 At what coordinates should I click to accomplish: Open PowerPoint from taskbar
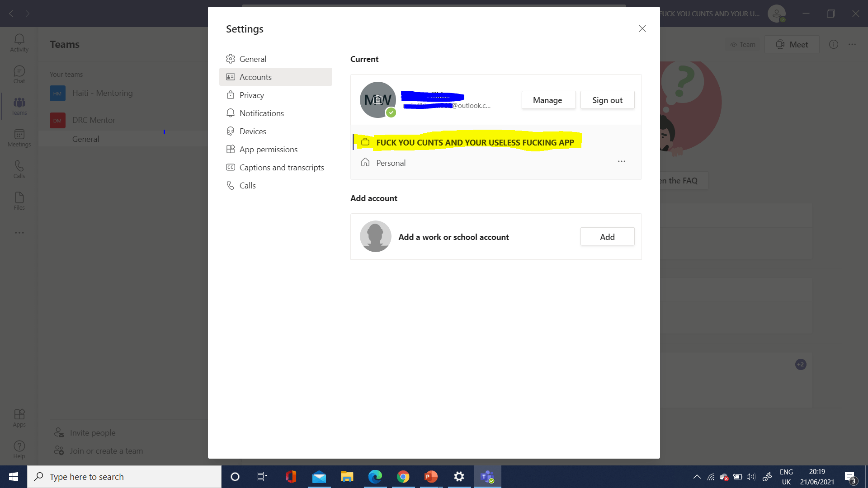click(431, 477)
